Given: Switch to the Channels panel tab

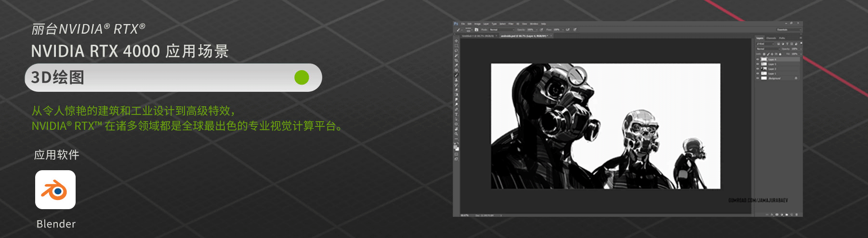Looking at the screenshot, I should pos(771,38).
